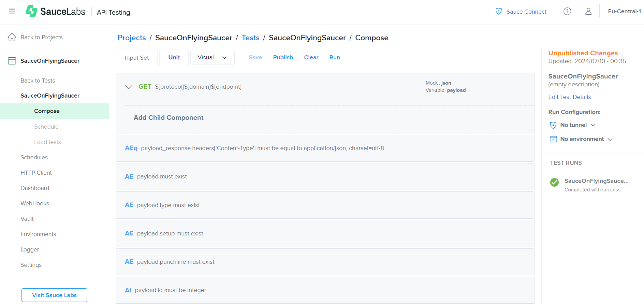Image resolution: width=644 pixels, height=304 pixels.
Task: Open Vault in the sidebar
Action: click(x=27, y=219)
